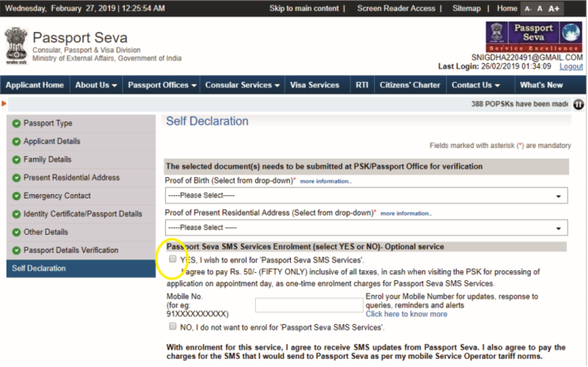The height and width of the screenshot is (367, 588).
Task: Open Family Details step in sidebar
Action: (81, 160)
